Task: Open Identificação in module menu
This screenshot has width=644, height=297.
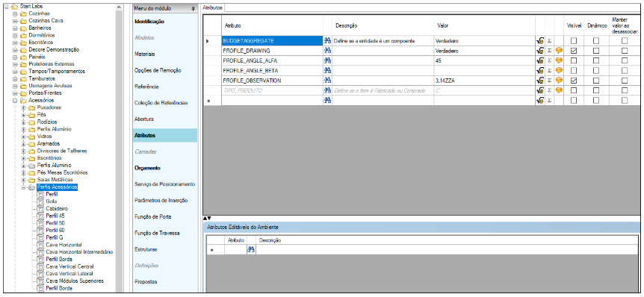Action: [x=149, y=21]
